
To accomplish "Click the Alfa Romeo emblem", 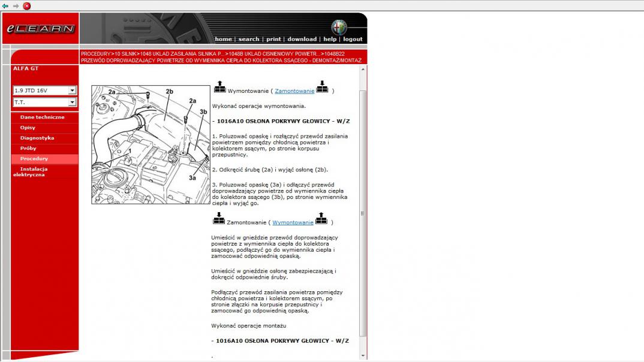I will point(339,28).
